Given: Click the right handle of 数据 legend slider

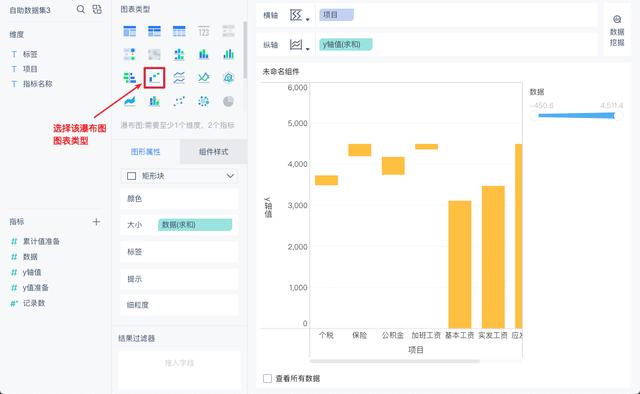Looking at the screenshot, I should click(618, 116).
